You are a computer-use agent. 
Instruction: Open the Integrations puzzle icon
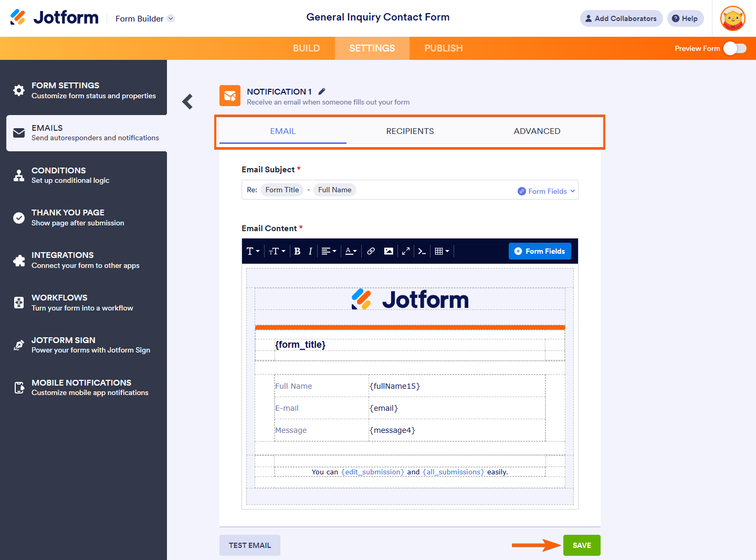click(x=19, y=261)
